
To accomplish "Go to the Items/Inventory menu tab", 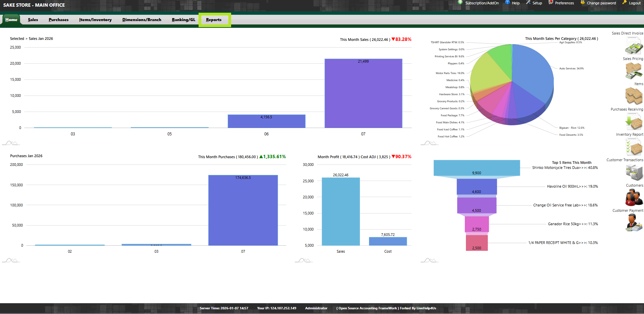I will point(95,20).
